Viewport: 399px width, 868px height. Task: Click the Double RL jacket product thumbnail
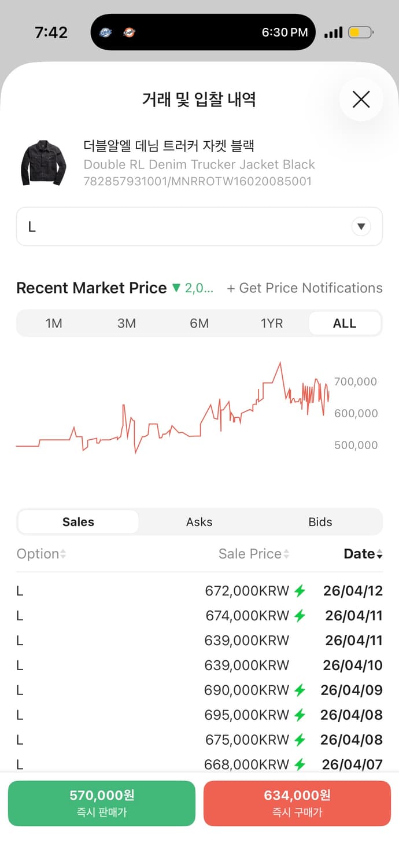43,162
